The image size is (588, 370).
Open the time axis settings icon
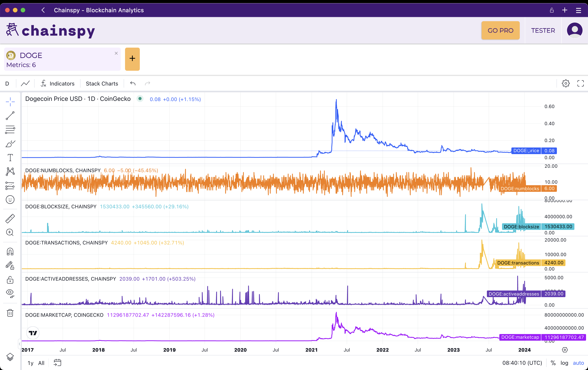tap(564, 350)
